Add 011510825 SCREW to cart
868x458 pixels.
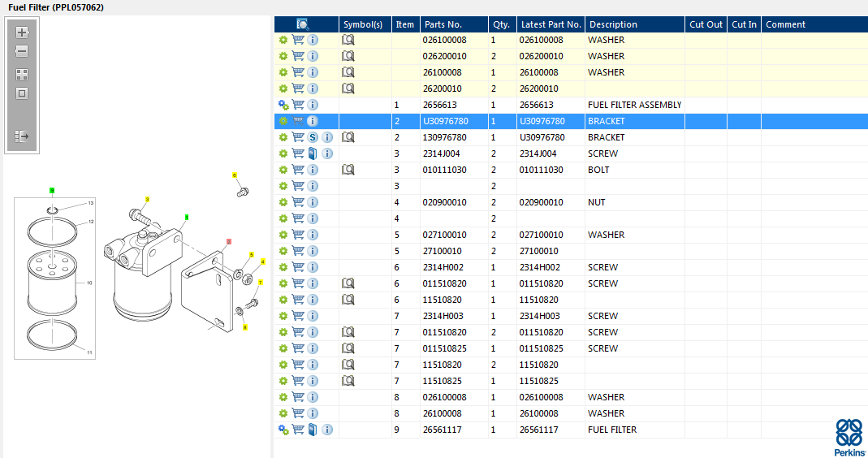298,348
